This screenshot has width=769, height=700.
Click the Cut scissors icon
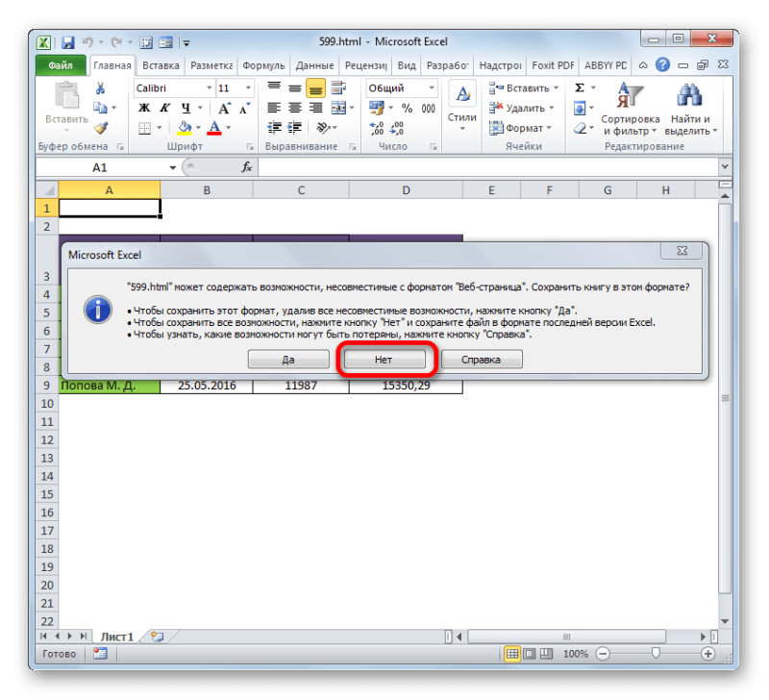tap(101, 88)
